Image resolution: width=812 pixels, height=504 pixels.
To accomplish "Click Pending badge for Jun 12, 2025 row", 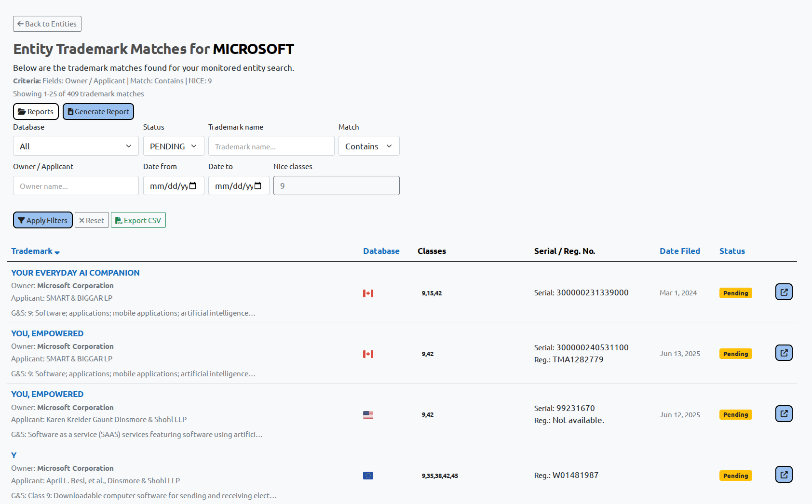I will coord(736,414).
